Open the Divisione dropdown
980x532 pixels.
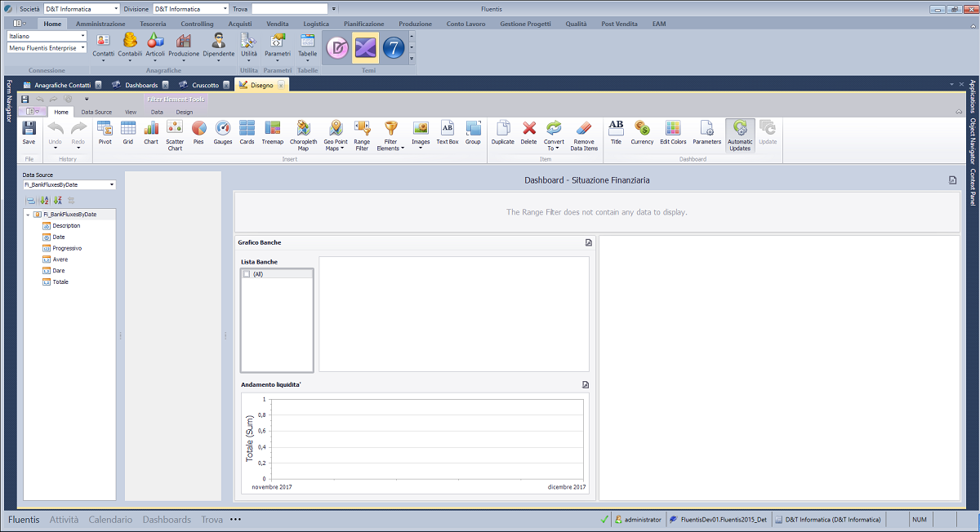[x=225, y=8]
